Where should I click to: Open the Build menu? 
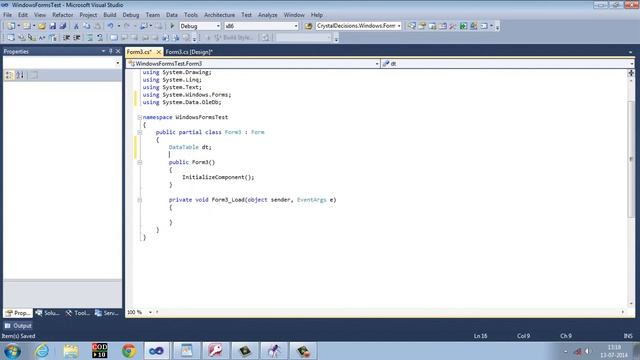[x=109, y=15]
